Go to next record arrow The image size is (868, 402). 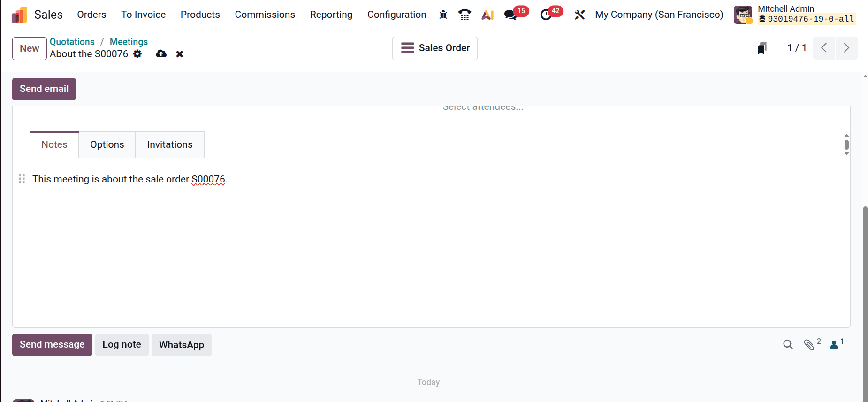pos(846,48)
